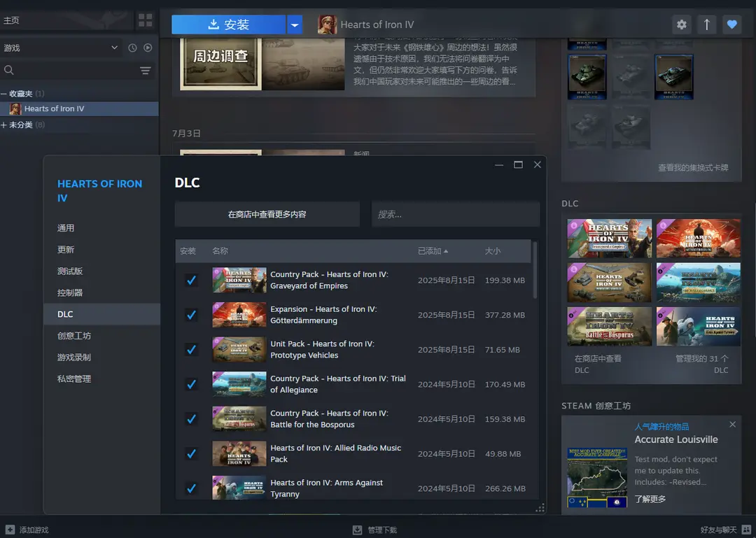This screenshot has height=538, width=756.
Task: Open the game settings gear icon
Action: [681, 24]
